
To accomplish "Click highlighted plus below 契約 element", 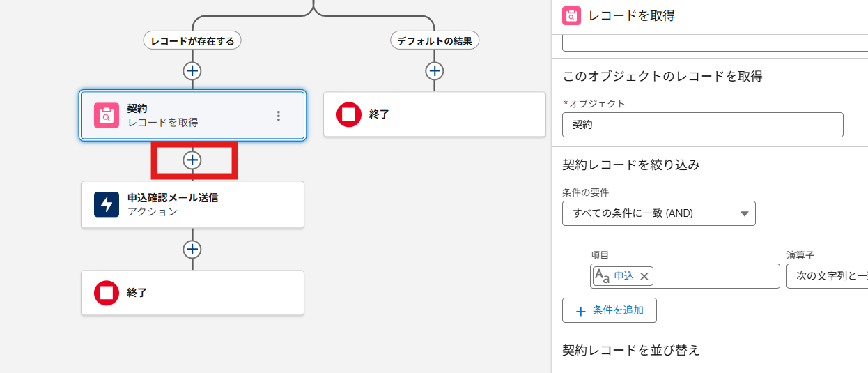I will click(x=192, y=160).
